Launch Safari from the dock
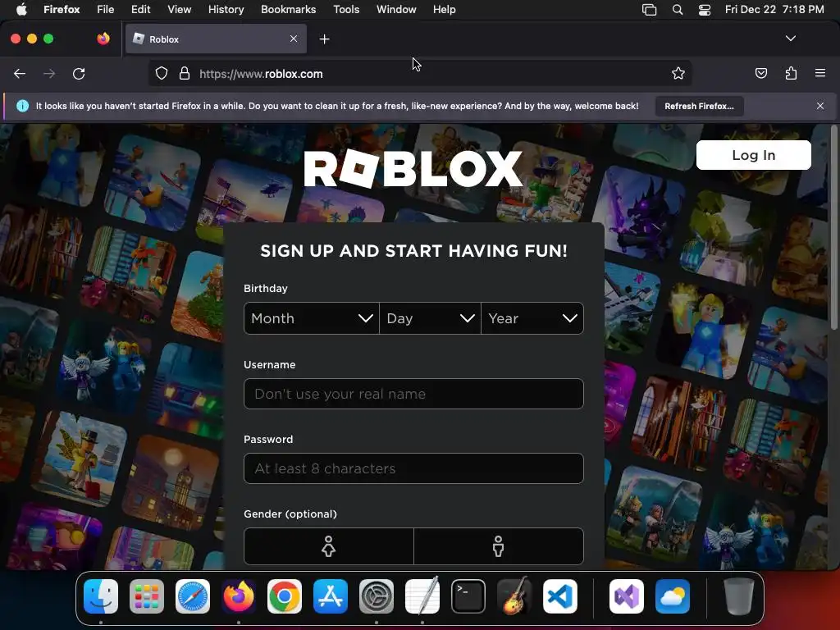Image resolution: width=840 pixels, height=630 pixels. point(193,596)
